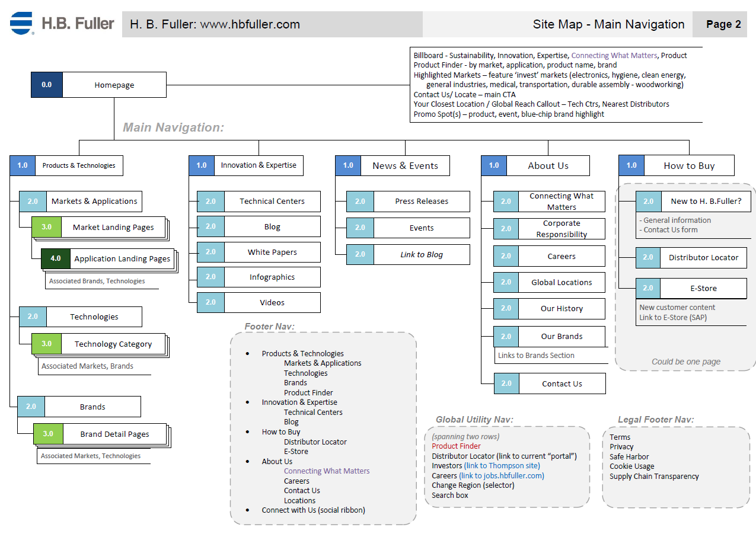Screen dimensions: 756x537
Task: Click the H.B. Fuller logo
Action: (62, 24)
